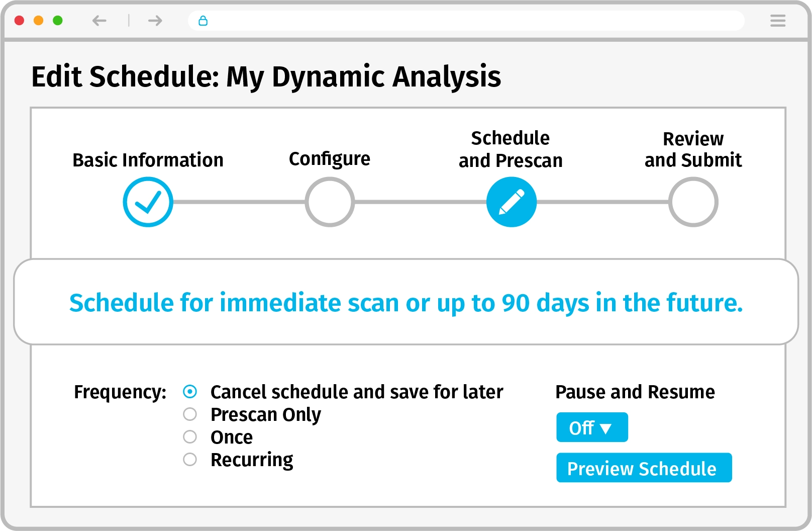Select the Schedule and Prescan pencil icon

(512, 202)
